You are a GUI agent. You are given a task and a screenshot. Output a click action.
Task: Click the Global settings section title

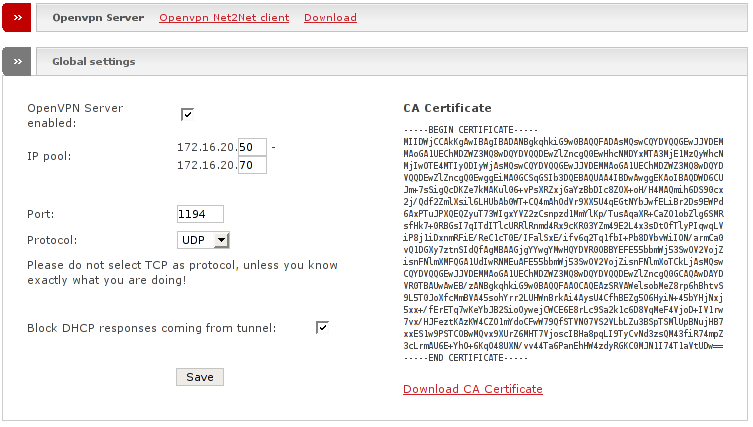tap(94, 62)
